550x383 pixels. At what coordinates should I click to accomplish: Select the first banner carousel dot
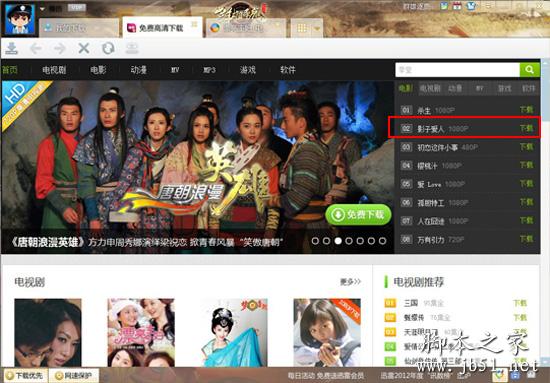[315, 241]
